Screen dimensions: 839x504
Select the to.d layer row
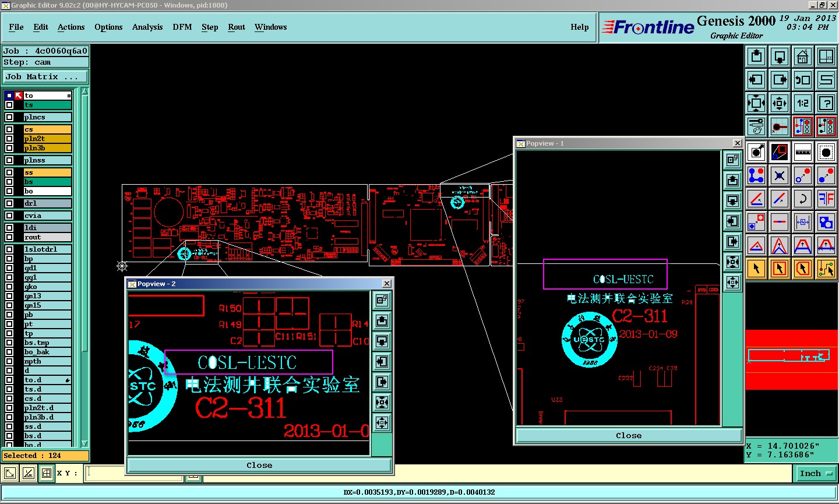(x=47, y=380)
